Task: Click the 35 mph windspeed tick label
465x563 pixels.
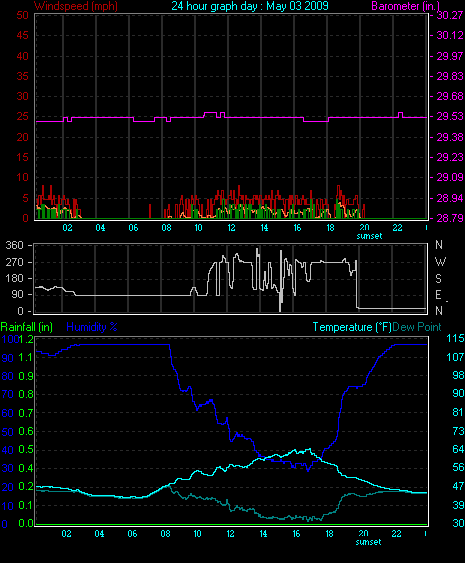Action: 23,76
